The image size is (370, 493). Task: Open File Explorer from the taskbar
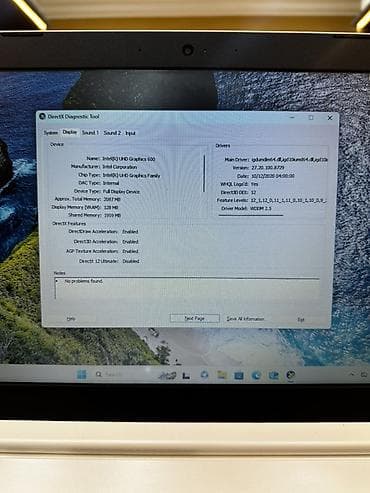click(x=222, y=375)
